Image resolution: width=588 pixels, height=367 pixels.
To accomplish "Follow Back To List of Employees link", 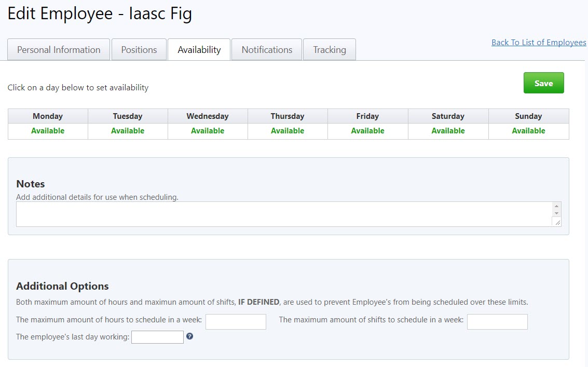I will pyautogui.click(x=539, y=43).
